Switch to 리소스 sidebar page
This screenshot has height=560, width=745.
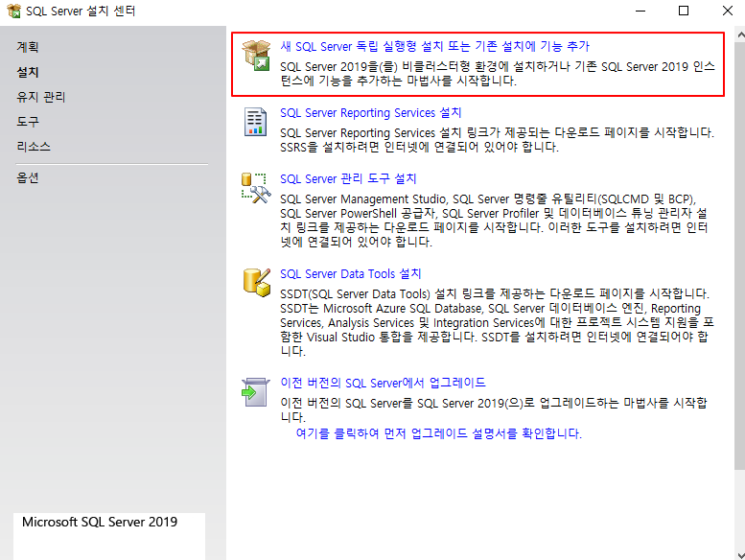[34, 147]
